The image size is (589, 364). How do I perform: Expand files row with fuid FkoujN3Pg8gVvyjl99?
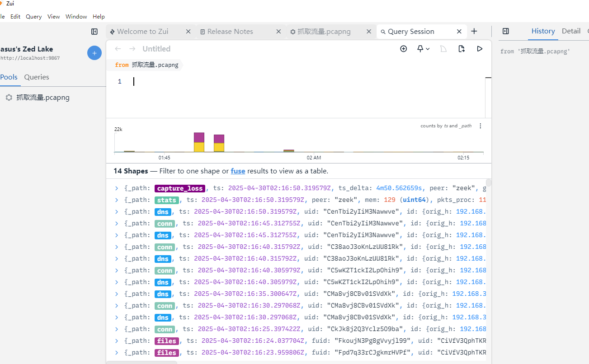tap(116, 341)
